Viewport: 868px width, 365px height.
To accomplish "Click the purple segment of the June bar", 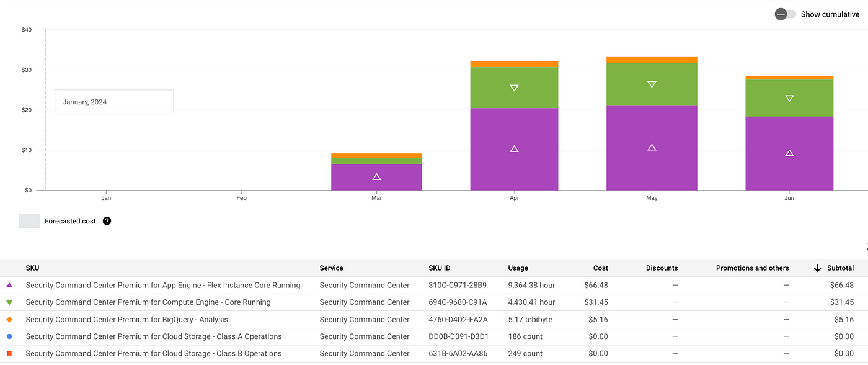I will click(789, 153).
